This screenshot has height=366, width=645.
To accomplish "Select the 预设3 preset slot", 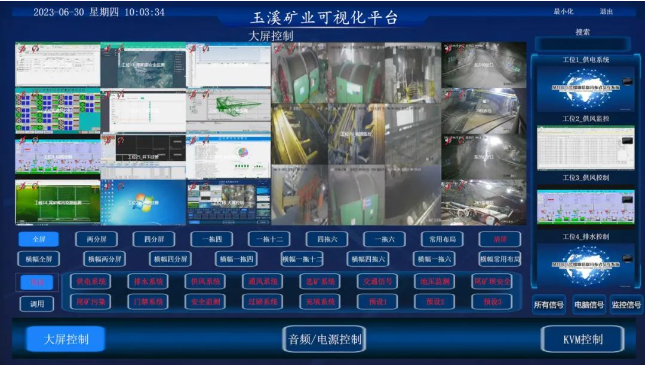I will 492,301.
